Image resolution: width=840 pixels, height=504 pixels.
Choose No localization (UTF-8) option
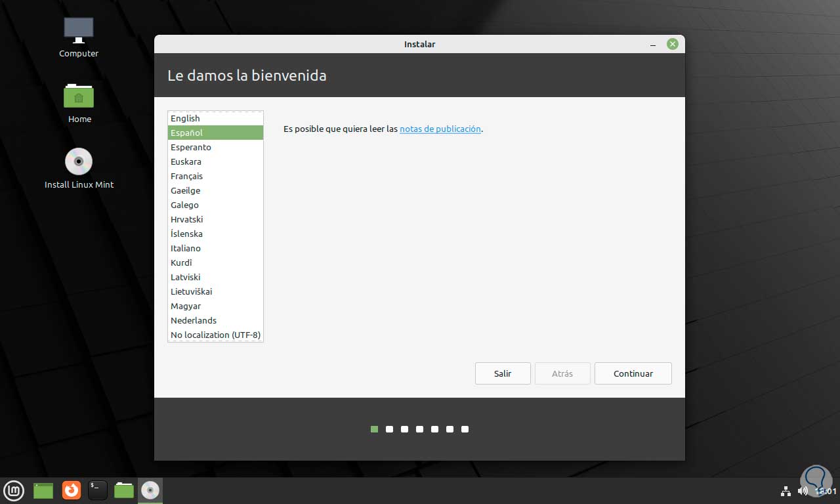(215, 335)
